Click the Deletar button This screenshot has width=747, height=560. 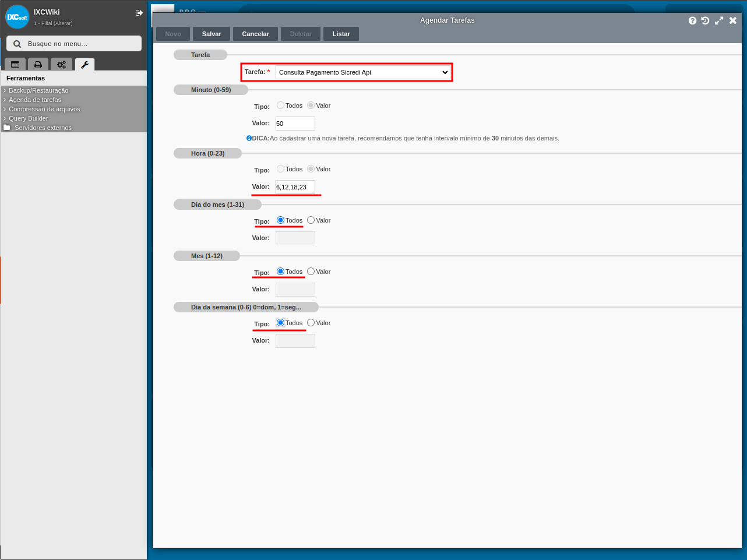tap(301, 34)
